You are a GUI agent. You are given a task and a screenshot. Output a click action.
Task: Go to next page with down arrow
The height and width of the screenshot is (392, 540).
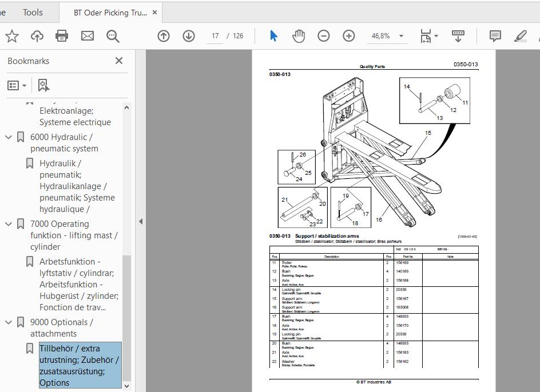189,36
